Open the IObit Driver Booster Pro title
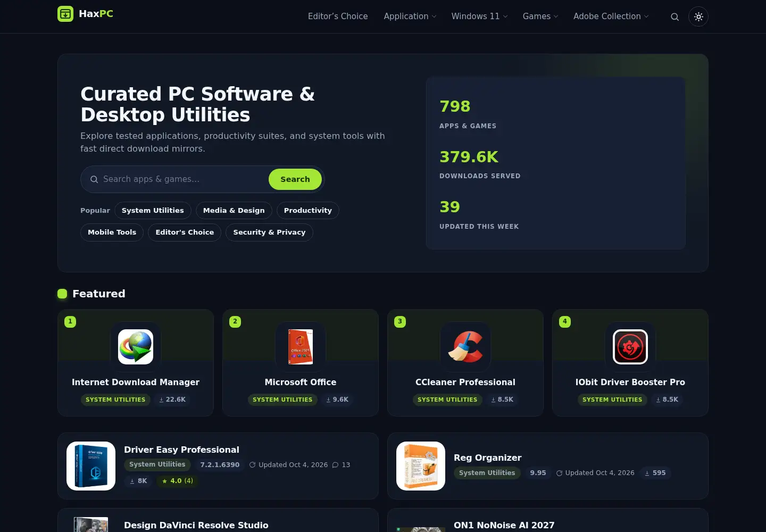766x532 pixels. (x=630, y=382)
